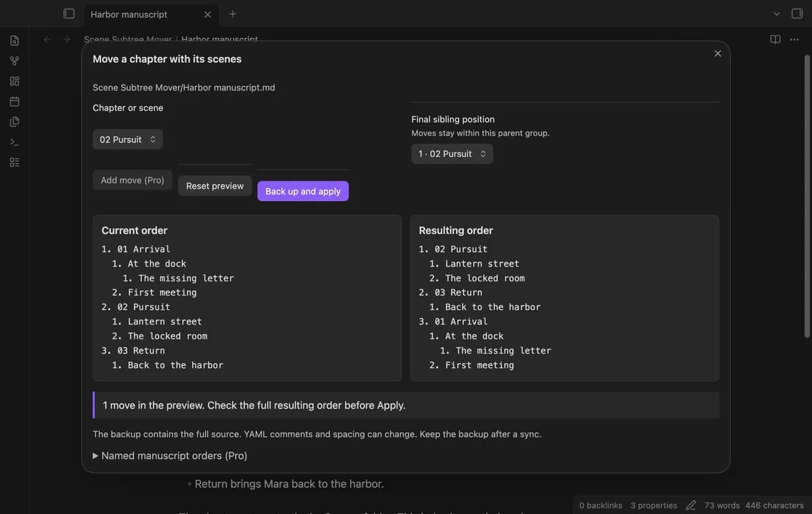This screenshot has height=514, width=812.
Task: Click '02 Pursuit' in Resulting order
Action: [461, 249]
